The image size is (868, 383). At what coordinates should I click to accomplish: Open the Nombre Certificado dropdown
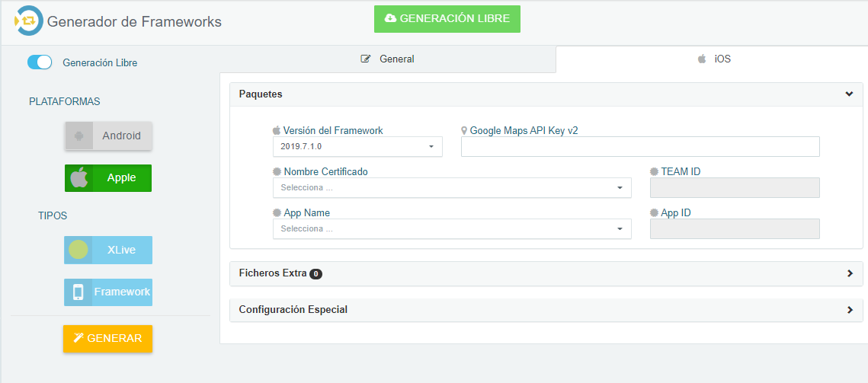tap(452, 187)
